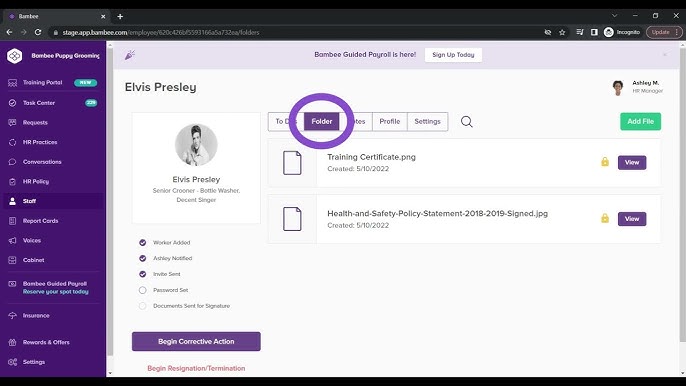Click the lock icon for Training Certificate.png
Image resolution: width=686 pixels, height=386 pixels.
click(605, 162)
